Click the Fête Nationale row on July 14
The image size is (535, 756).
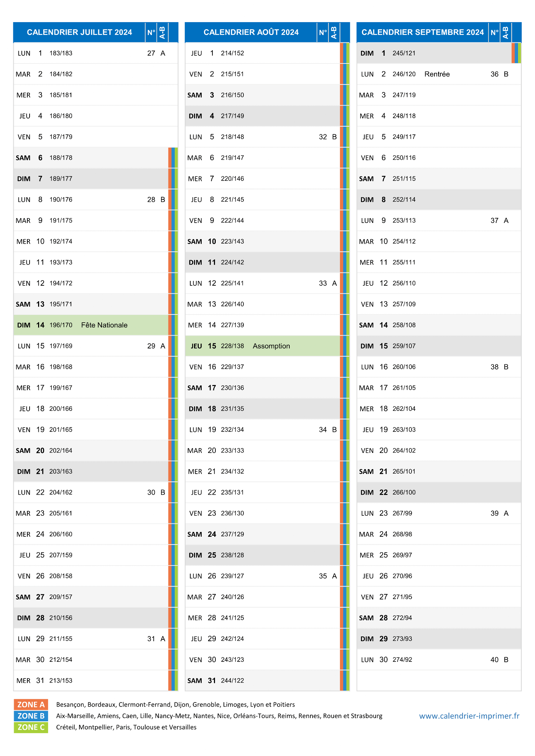(91, 325)
